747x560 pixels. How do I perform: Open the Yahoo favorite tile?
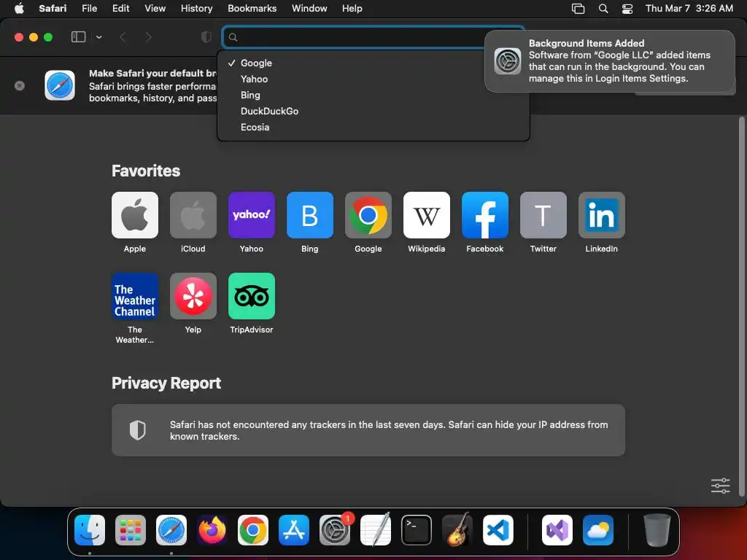(252, 215)
